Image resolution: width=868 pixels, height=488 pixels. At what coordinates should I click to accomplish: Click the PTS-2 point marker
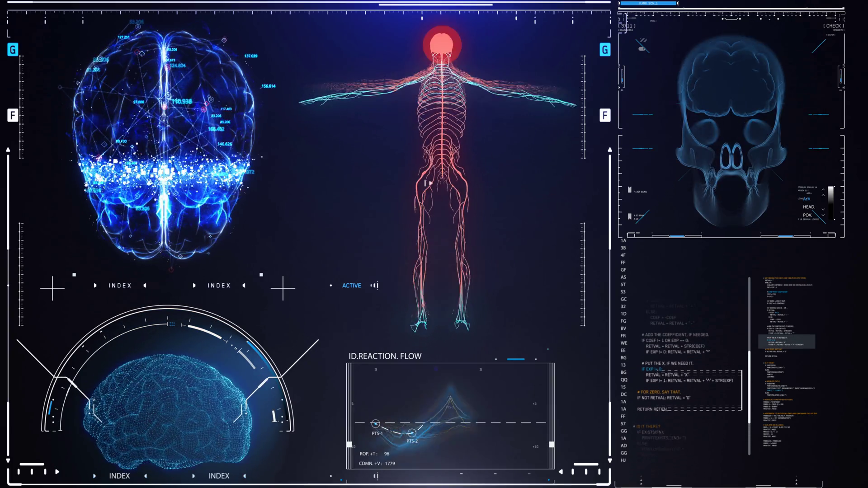tap(411, 433)
